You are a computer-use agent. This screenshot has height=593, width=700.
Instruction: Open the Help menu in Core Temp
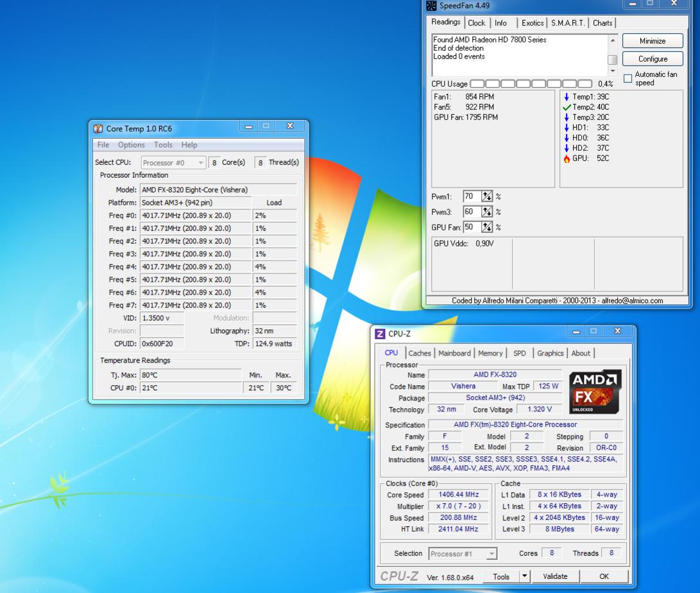[189, 144]
